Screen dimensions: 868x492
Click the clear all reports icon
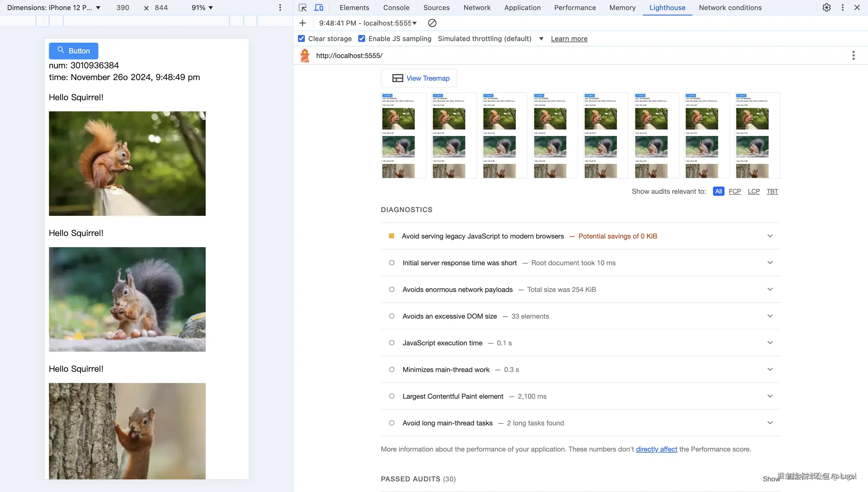(432, 23)
